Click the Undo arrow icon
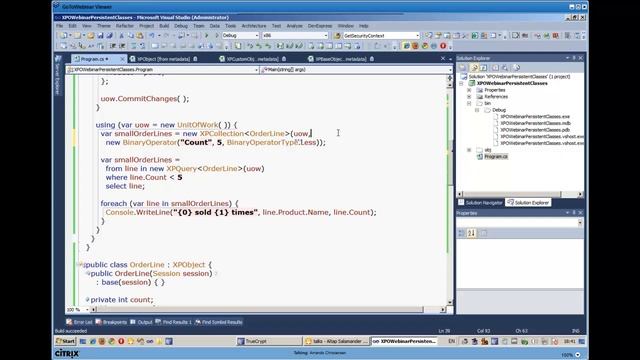This screenshot has height=360, width=640. (152, 36)
